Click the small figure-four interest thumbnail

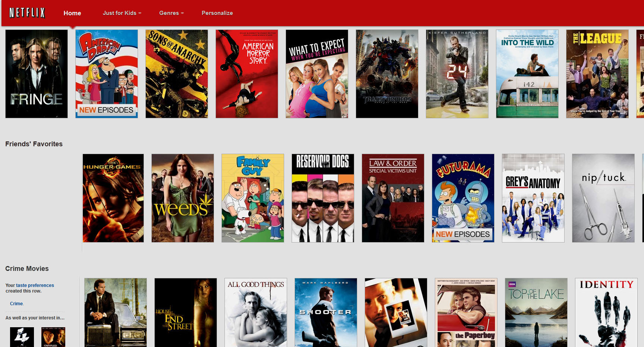tap(22, 337)
